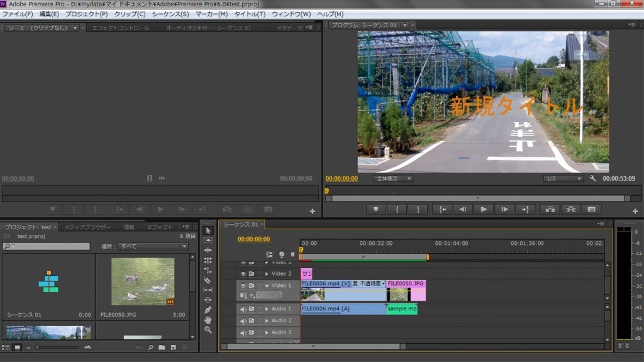The height and width of the screenshot is (362, 644).
Task: Toggle sync lock on Video 1
Action: pyautogui.click(x=252, y=285)
